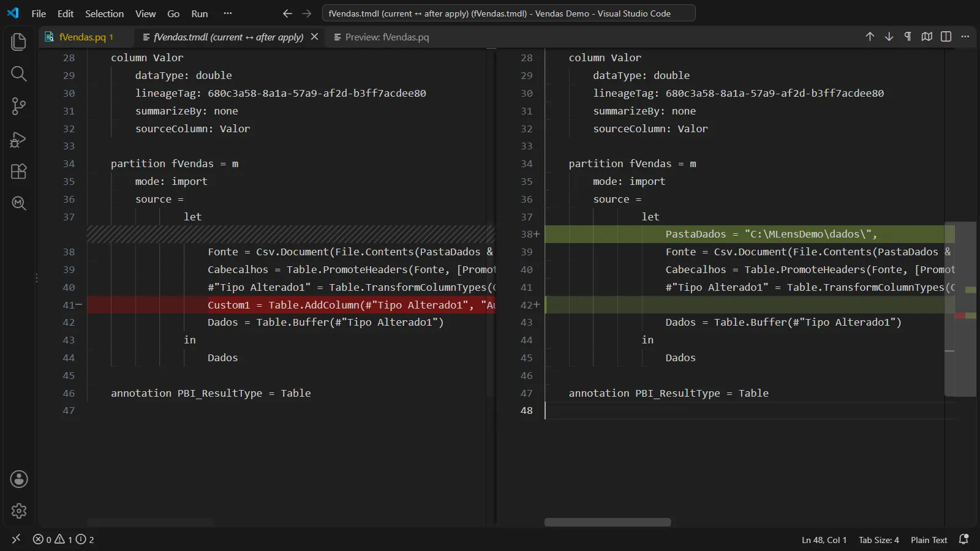Change Tab Size: 4 setting
This screenshot has width=980, height=551.
tap(878, 539)
